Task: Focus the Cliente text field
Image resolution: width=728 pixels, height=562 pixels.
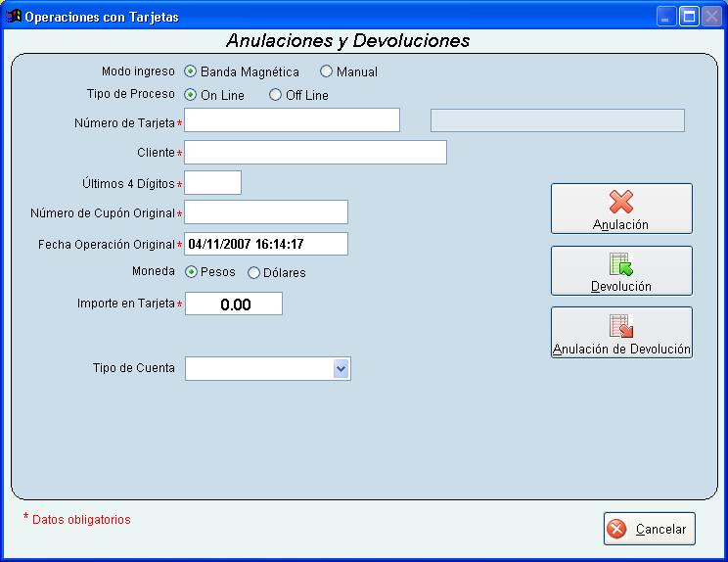Action: (x=315, y=153)
